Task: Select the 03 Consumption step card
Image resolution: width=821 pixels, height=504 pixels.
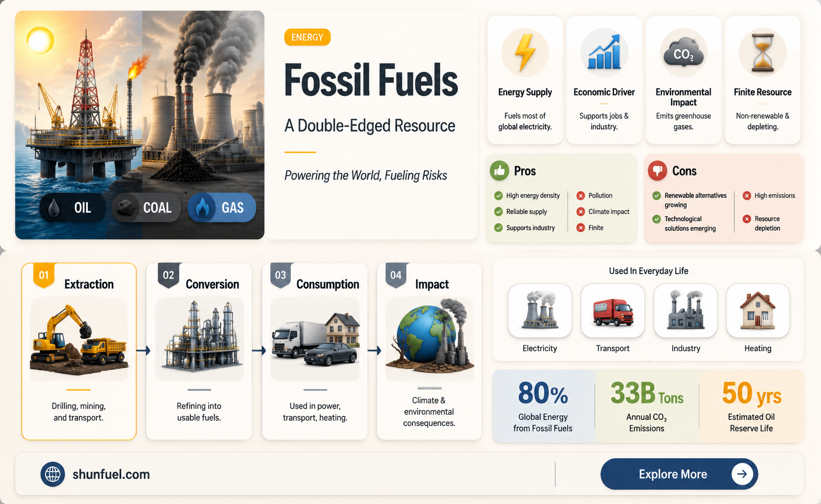Action: 315,352
